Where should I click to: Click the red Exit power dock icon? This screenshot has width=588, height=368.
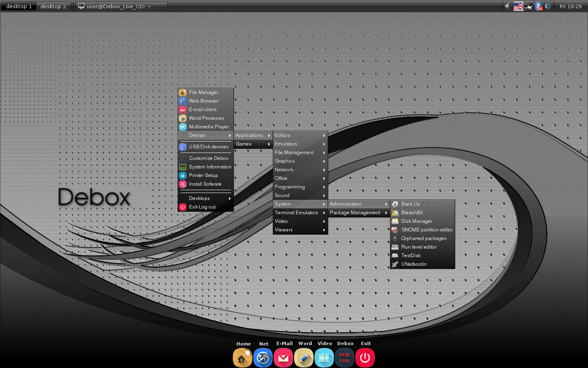click(x=365, y=358)
